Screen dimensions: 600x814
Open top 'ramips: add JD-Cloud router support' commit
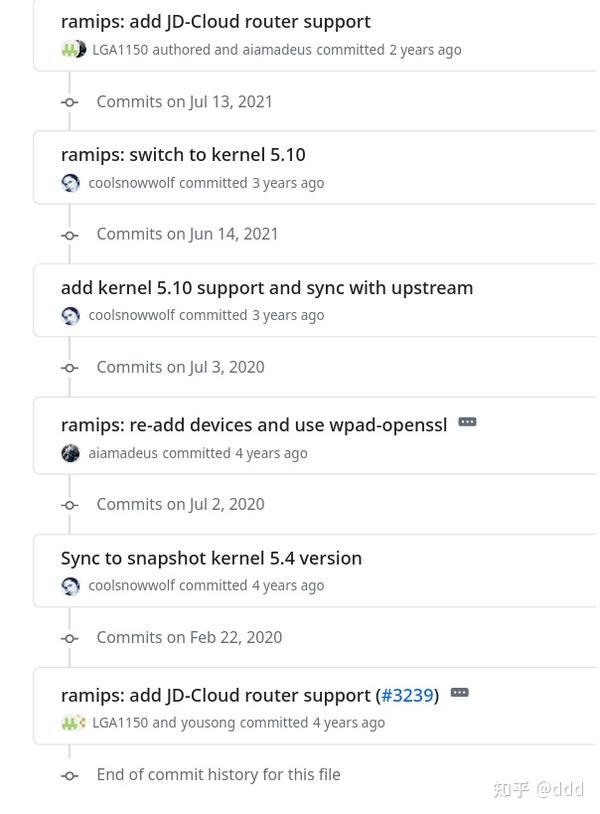215,21
